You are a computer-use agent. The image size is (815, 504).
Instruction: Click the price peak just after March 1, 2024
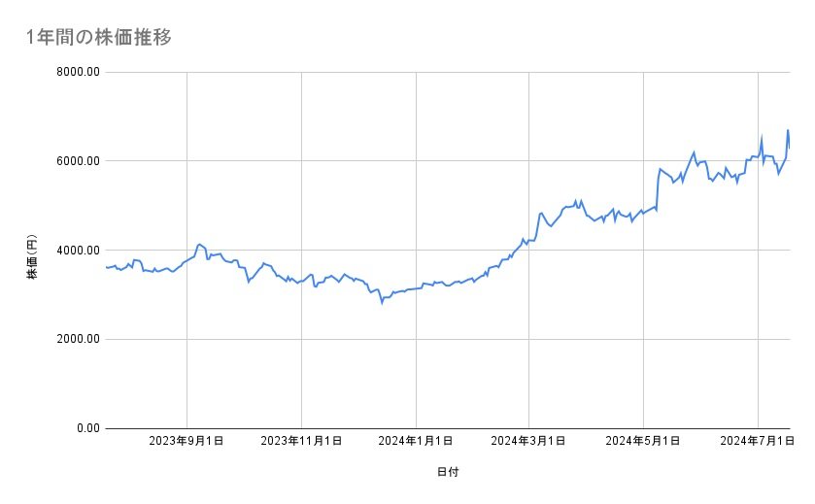pyautogui.click(x=541, y=213)
